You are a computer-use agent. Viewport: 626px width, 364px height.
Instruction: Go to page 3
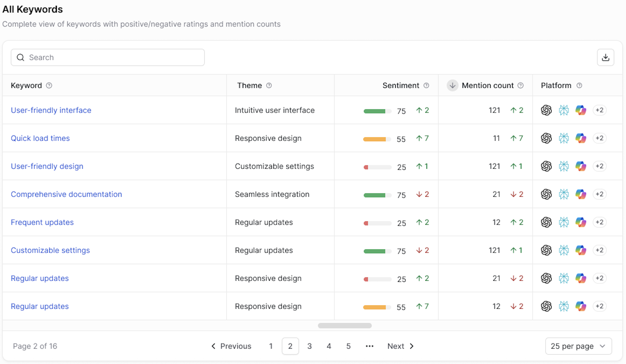[309, 346]
